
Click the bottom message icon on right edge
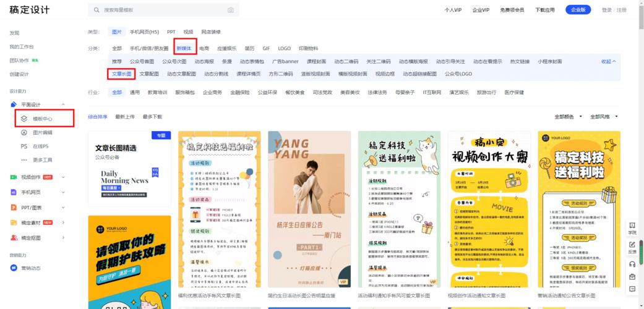click(x=632, y=289)
